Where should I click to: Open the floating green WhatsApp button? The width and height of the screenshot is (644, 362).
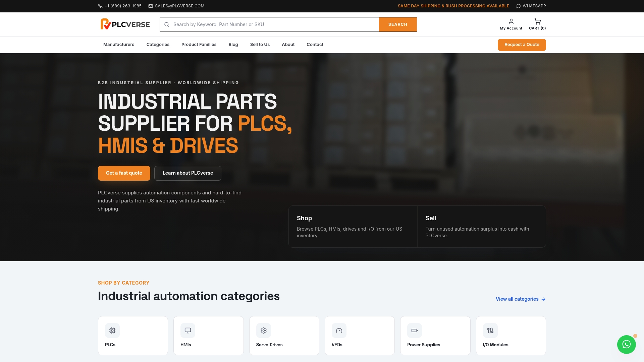click(626, 344)
